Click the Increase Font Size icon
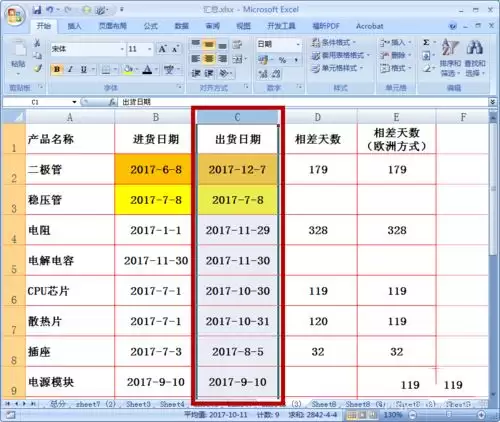This screenshot has height=422, width=500. click(x=162, y=49)
